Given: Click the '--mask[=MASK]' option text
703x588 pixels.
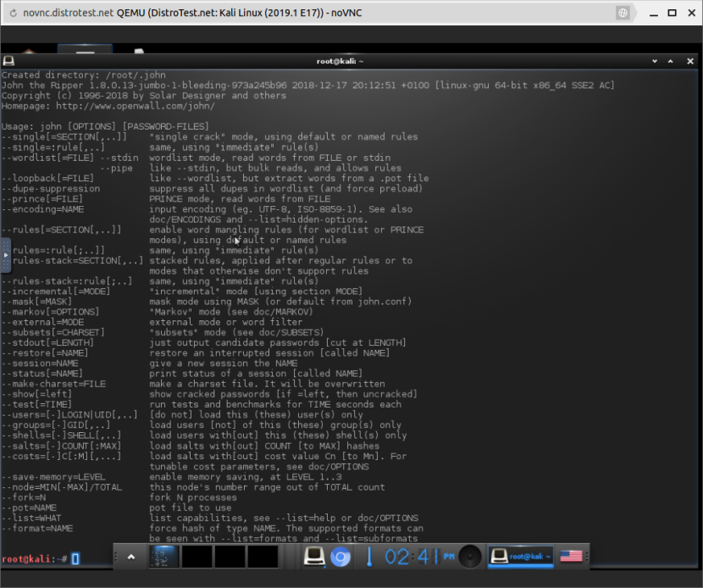Looking at the screenshot, I should click(x=36, y=302).
